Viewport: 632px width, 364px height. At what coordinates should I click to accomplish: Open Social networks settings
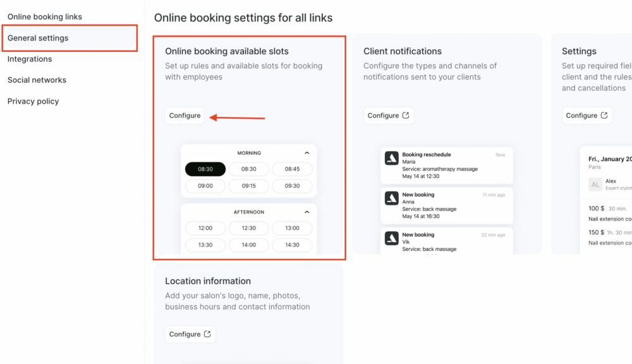pos(37,80)
